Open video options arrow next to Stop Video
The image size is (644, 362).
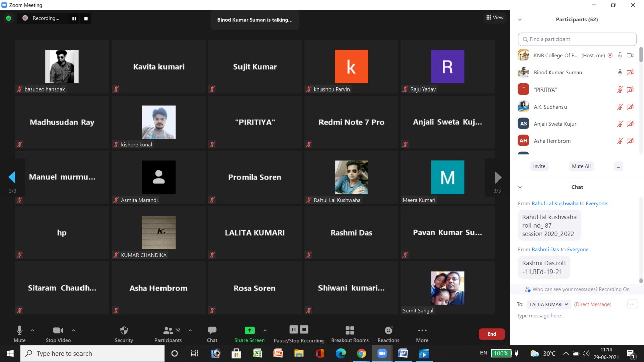[74, 330]
